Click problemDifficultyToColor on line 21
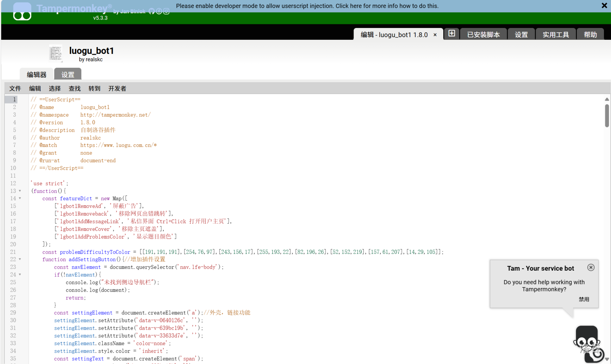Viewport: 611px width, 364px height. 95,252
